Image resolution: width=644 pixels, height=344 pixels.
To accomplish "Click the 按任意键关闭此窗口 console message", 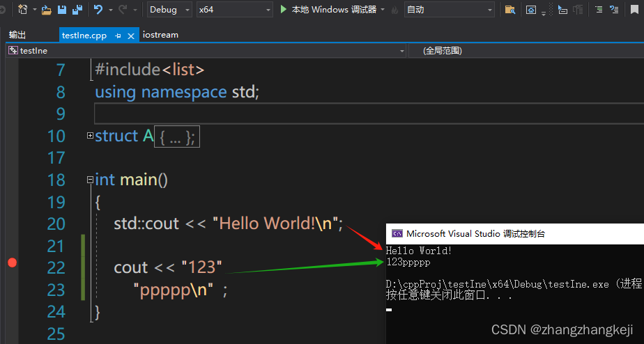I will tap(449, 295).
